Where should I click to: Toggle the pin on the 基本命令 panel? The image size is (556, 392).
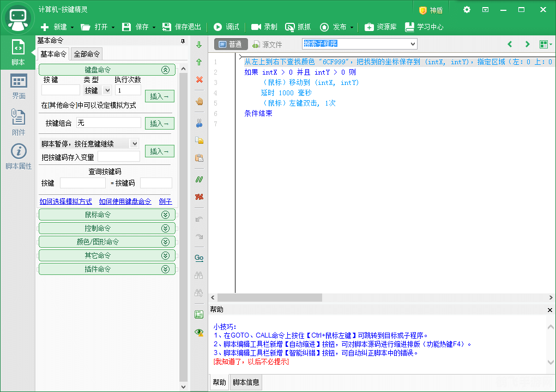click(x=184, y=40)
